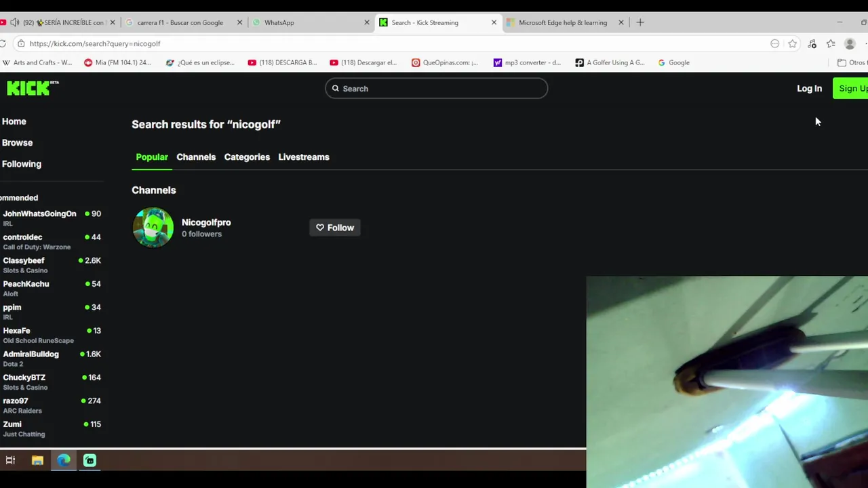The width and height of the screenshot is (868, 488).
Task: Open the Nicogolfpro channel avatar
Action: click(x=153, y=228)
